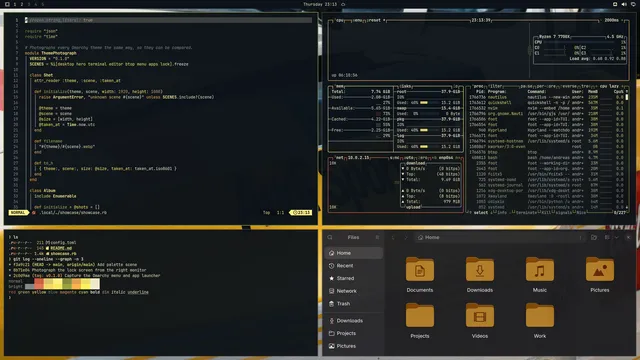The image size is (640, 360).
Task: Click the btop preset option
Action: pyautogui.click(x=376, y=20)
